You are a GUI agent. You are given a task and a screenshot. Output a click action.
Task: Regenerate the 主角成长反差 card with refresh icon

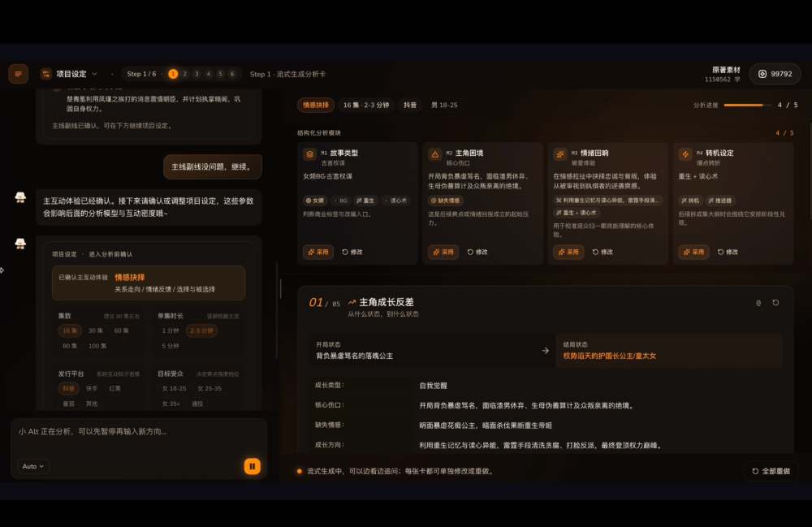(775, 303)
